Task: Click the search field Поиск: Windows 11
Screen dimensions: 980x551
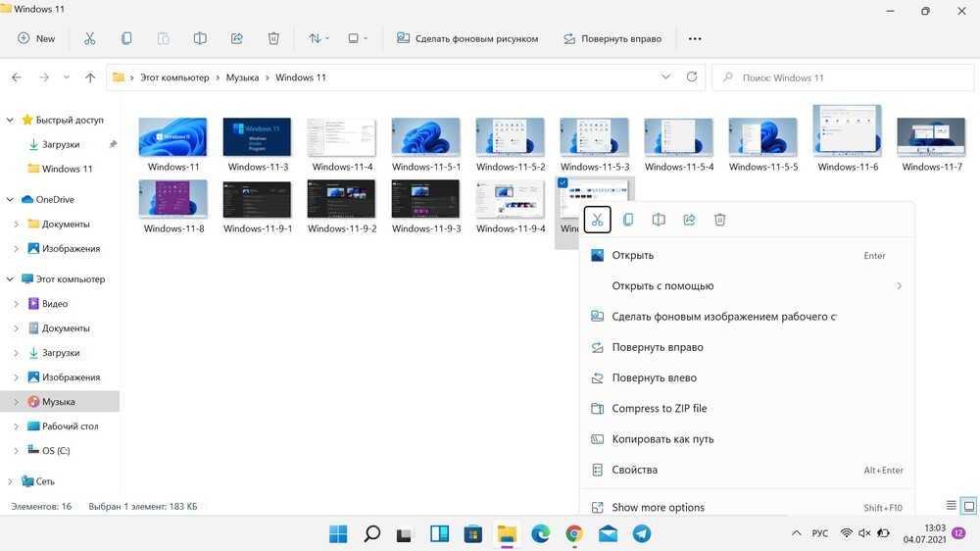Action: tap(843, 77)
